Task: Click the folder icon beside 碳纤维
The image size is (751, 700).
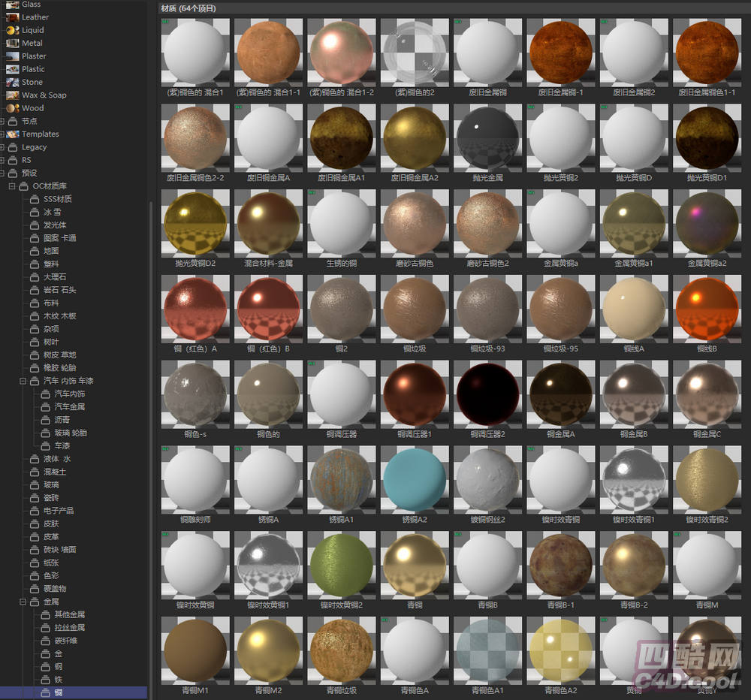Action: click(x=45, y=641)
